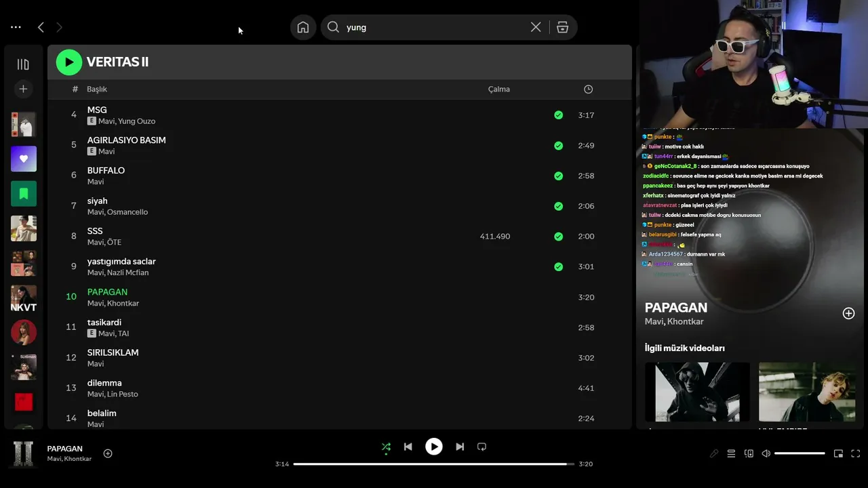Open the green bookmark tile in sidebar

click(x=24, y=194)
